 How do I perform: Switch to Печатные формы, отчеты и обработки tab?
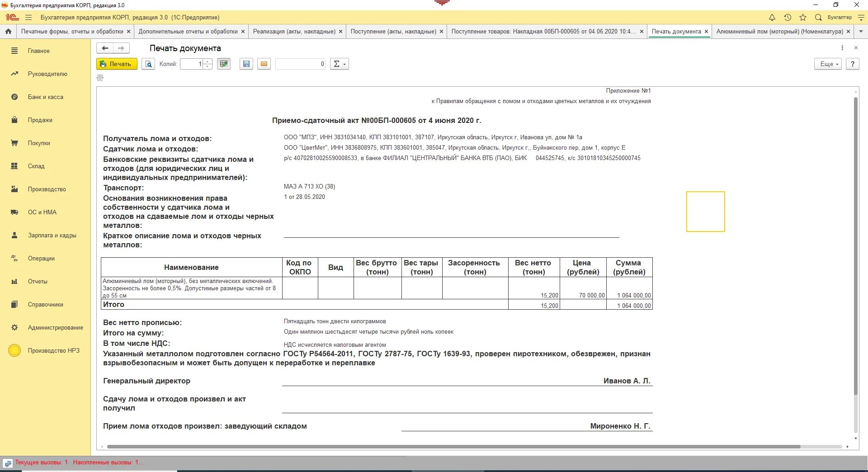[x=72, y=31]
